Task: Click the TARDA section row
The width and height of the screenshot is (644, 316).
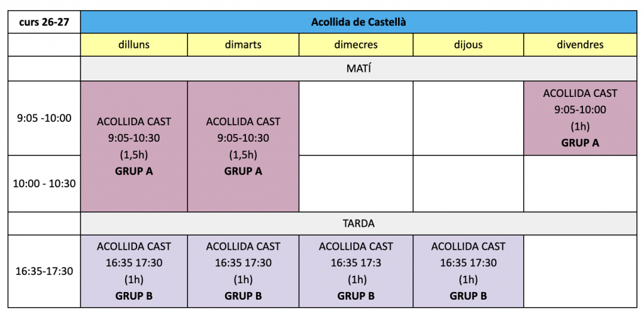Action: pos(358,223)
